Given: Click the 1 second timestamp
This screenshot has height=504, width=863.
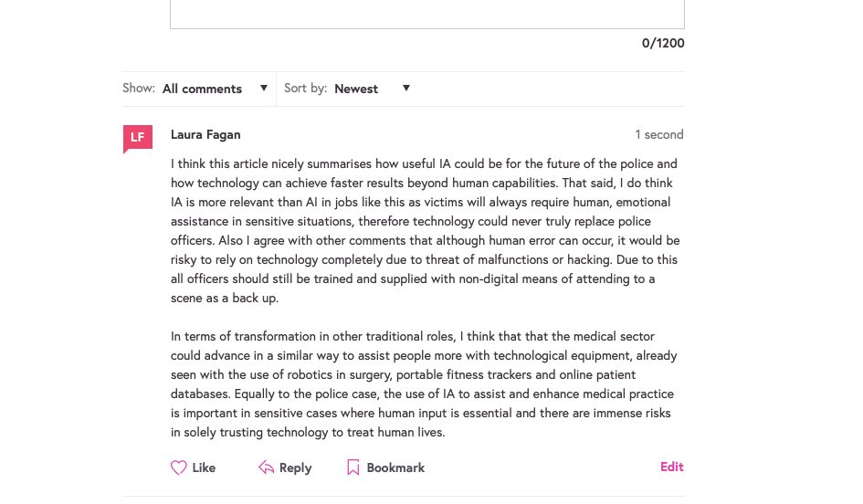Looking at the screenshot, I should coord(659,134).
